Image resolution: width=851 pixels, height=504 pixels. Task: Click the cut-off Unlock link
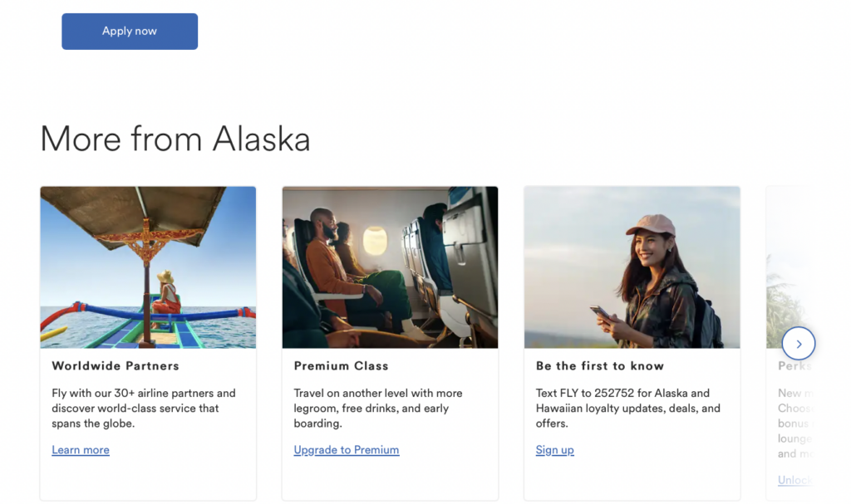pos(794,480)
